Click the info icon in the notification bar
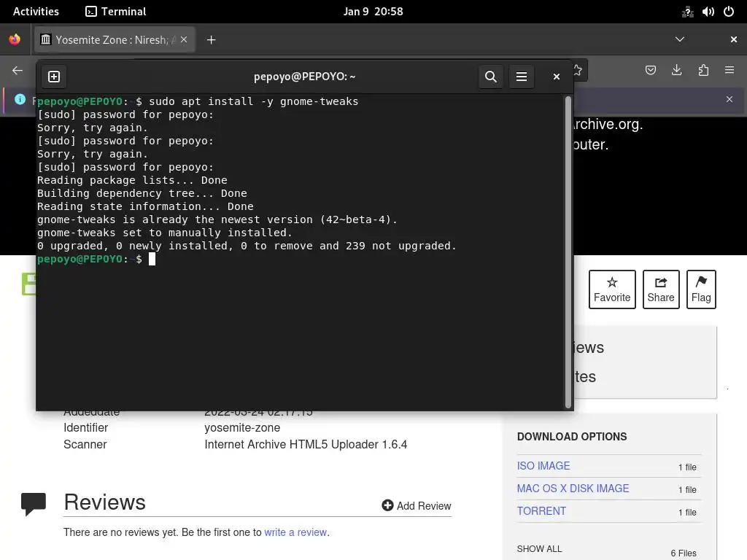 [x=20, y=99]
